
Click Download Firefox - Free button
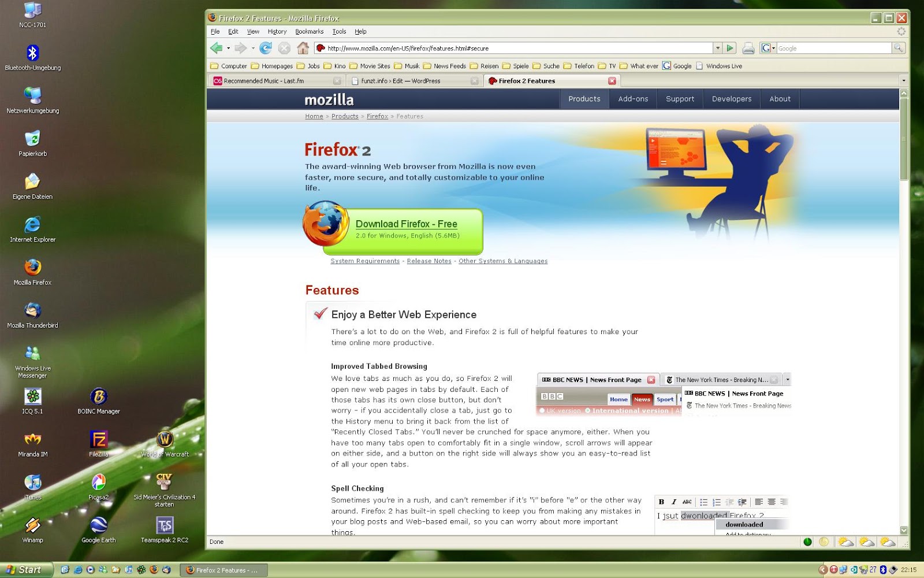point(406,224)
